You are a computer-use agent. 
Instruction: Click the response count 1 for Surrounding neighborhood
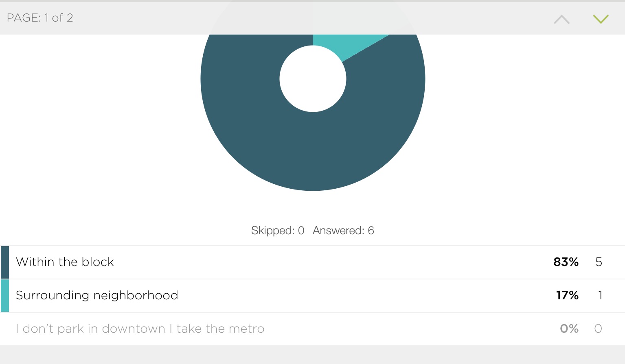click(600, 295)
